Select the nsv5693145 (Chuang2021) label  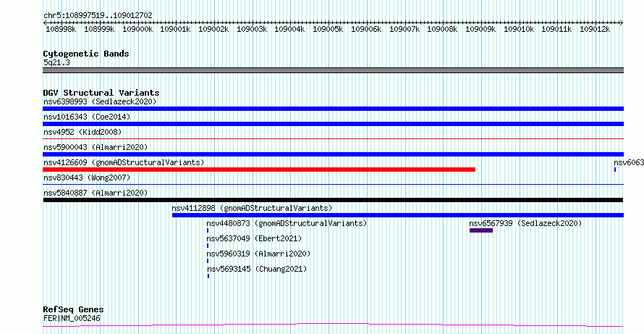click(x=256, y=269)
